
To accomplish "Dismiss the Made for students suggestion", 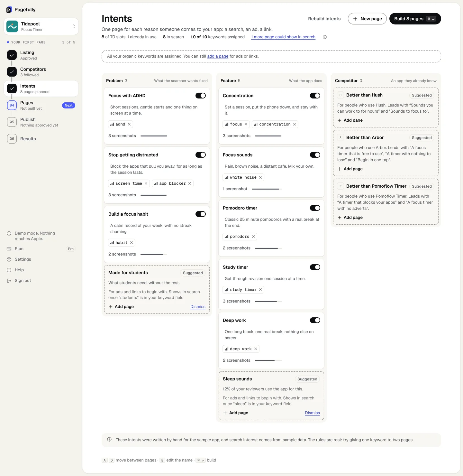I will (x=198, y=307).
